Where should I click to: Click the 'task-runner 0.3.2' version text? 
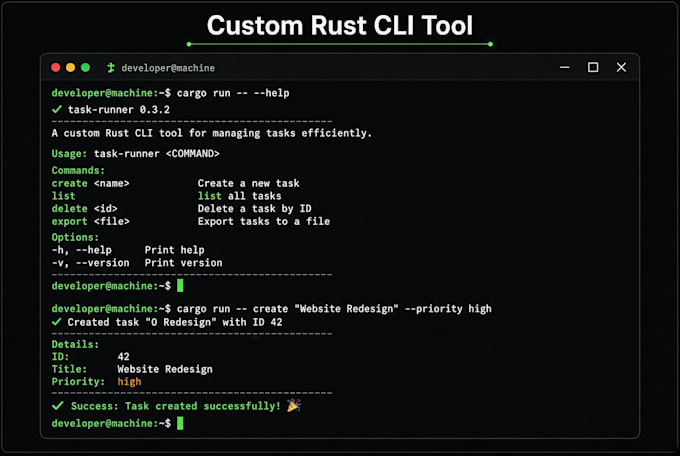point(119,110)
